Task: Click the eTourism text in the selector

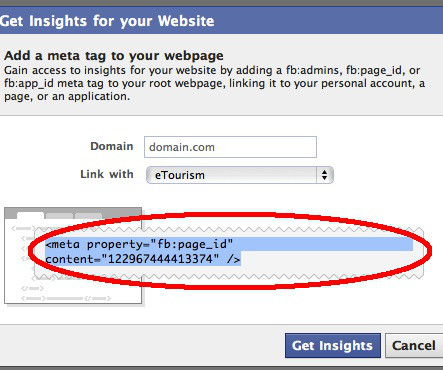Action: (180, 175)
